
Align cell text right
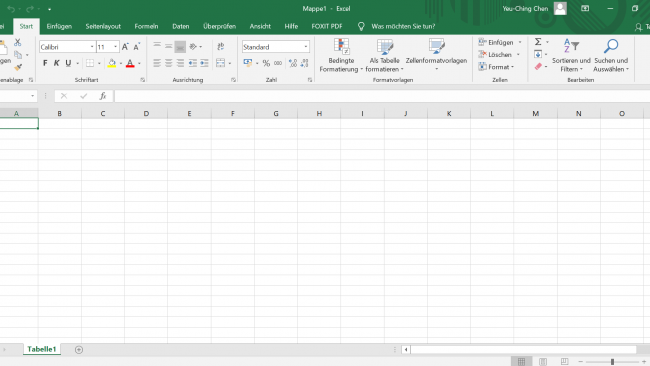180,63
